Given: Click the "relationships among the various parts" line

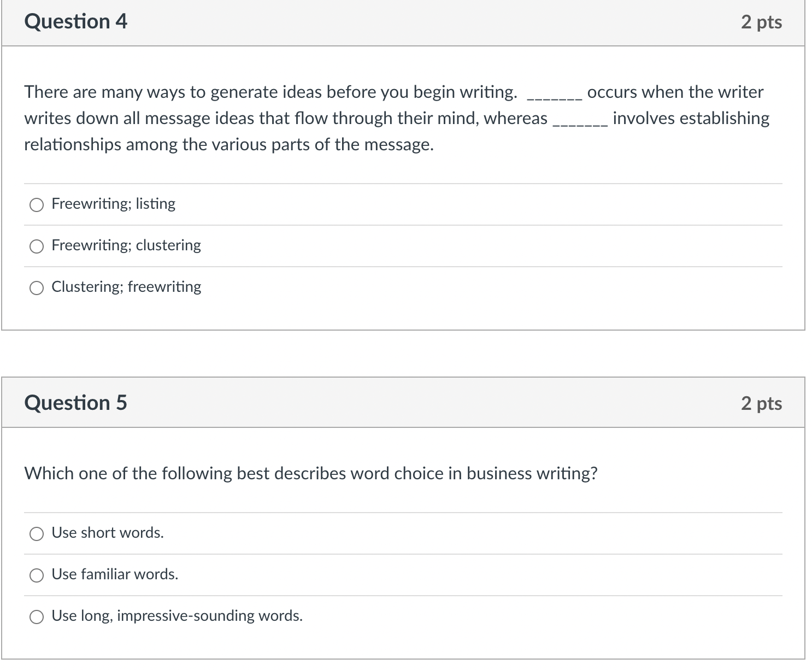Looking at the screenshot, I should click(x=228, y=145).
